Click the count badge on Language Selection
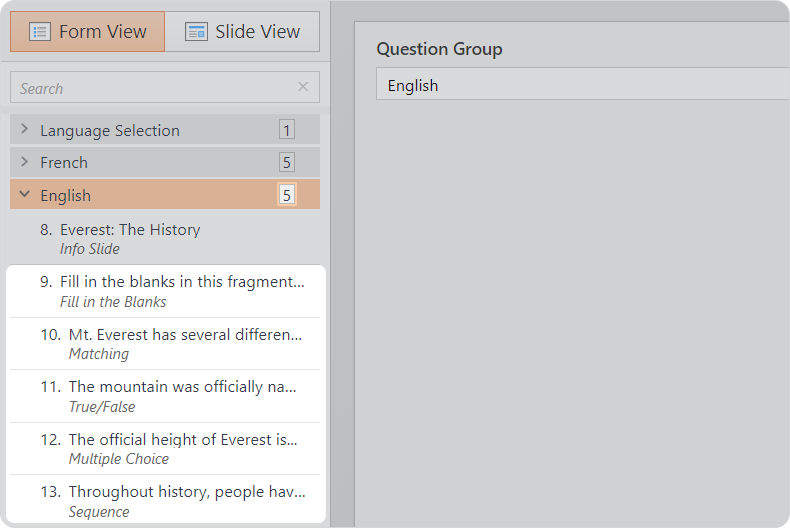790x528 pixels. pyautogui.click(x=287, y=130)
